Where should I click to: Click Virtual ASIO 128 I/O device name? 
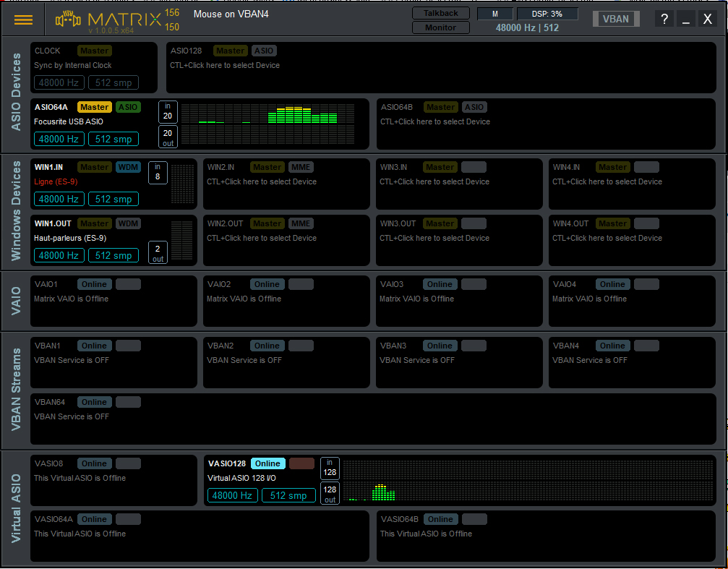coord(241,478)
